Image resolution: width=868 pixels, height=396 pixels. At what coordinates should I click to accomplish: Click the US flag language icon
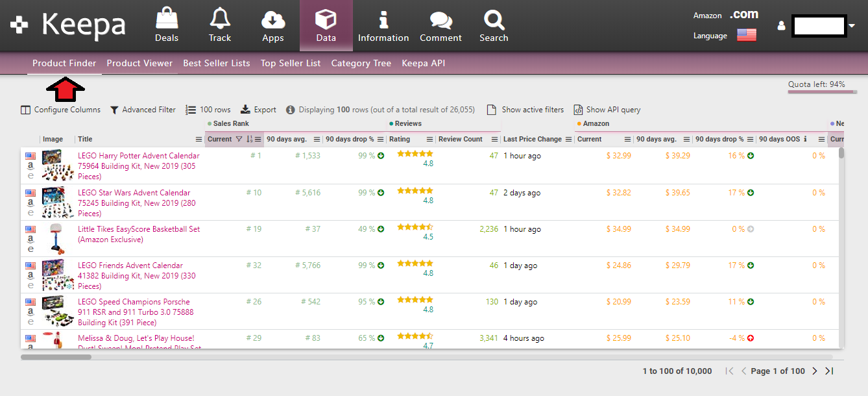747,35
